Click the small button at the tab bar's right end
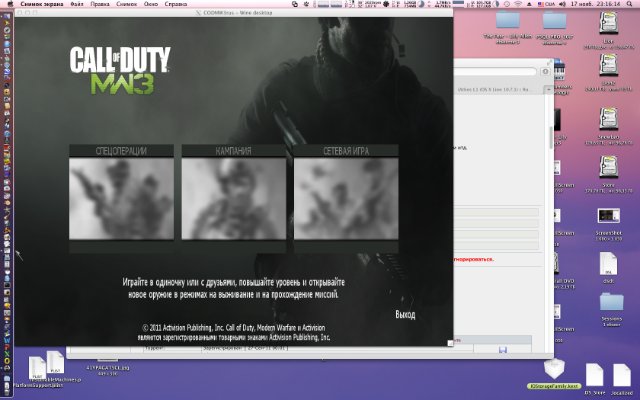Screen dimensions: 640x400 coord(549,89)
